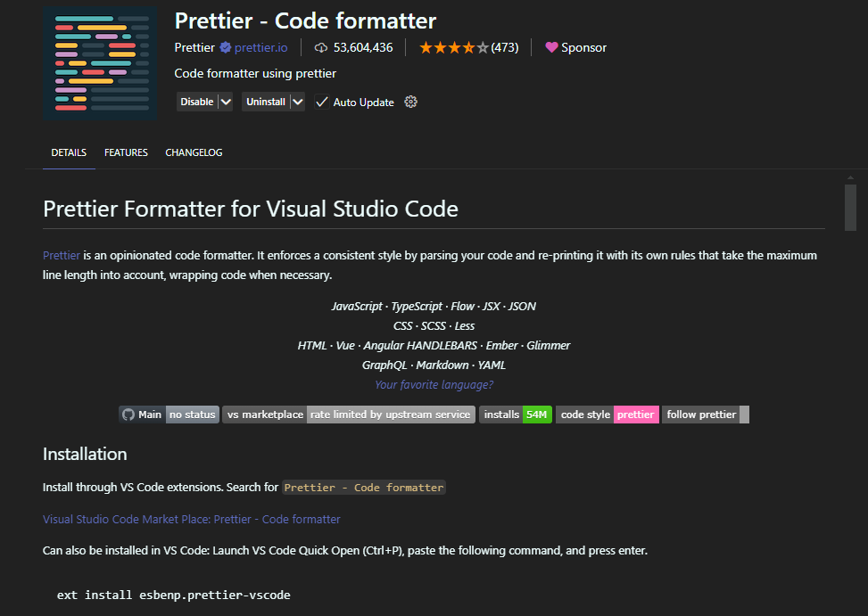
Task: Click the 'GraphQL · Markdown · YAML' line
Action: click(x=434, y=365)
